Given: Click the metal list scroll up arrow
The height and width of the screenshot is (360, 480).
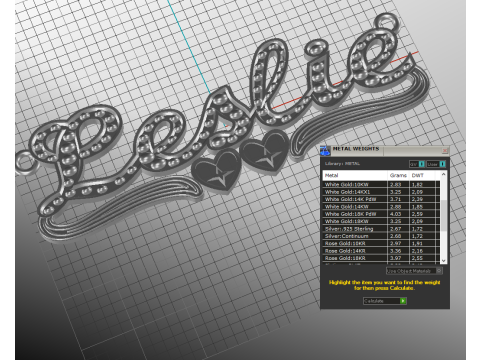Looking at the screenshot, I should tap(443, 174).
